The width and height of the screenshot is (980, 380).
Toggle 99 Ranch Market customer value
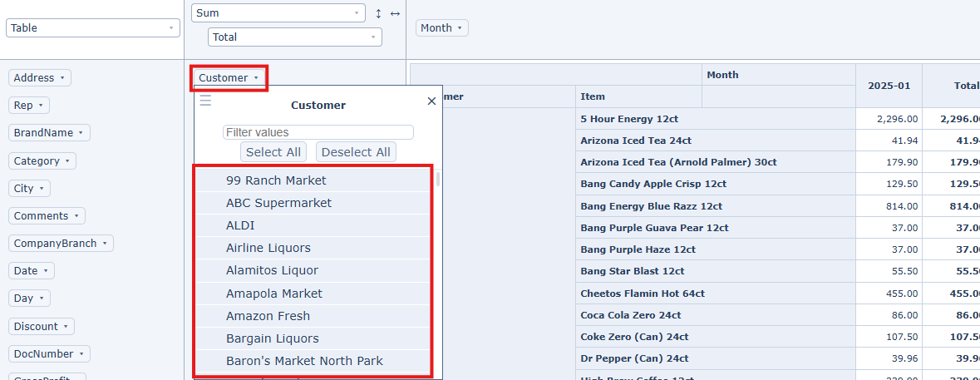pos(313,180)
